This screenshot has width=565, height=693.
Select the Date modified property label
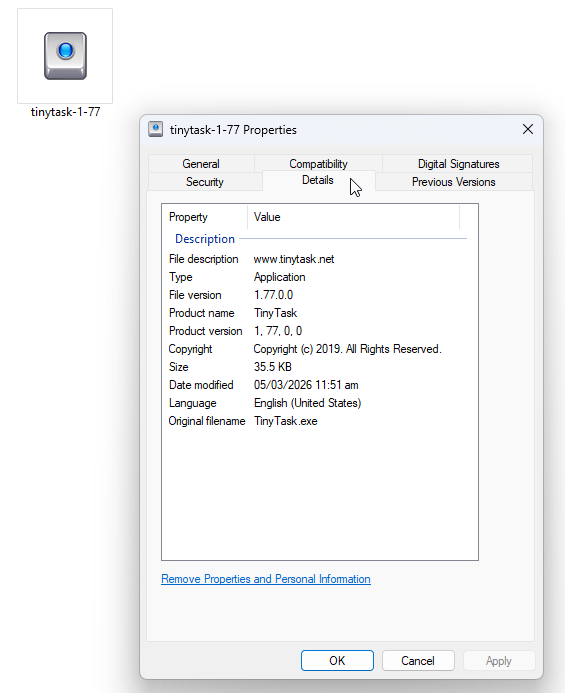pyautogui.click(x=201, y=385)
